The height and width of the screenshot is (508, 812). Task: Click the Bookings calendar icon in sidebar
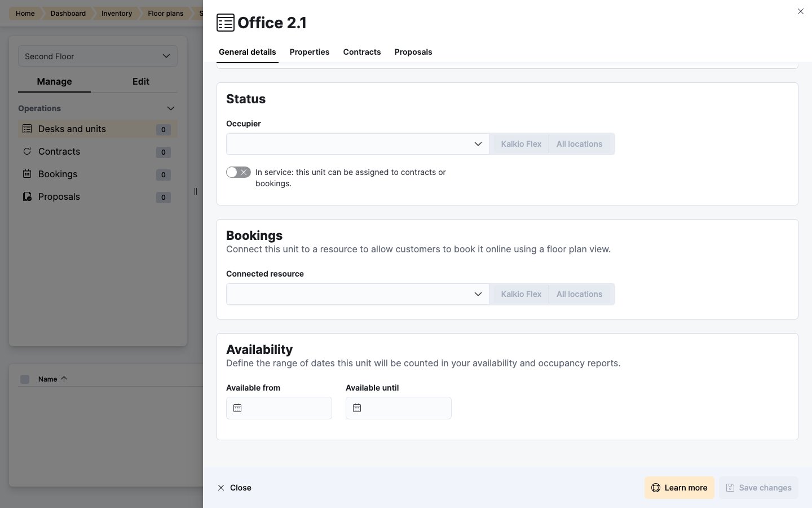[27, 174]
